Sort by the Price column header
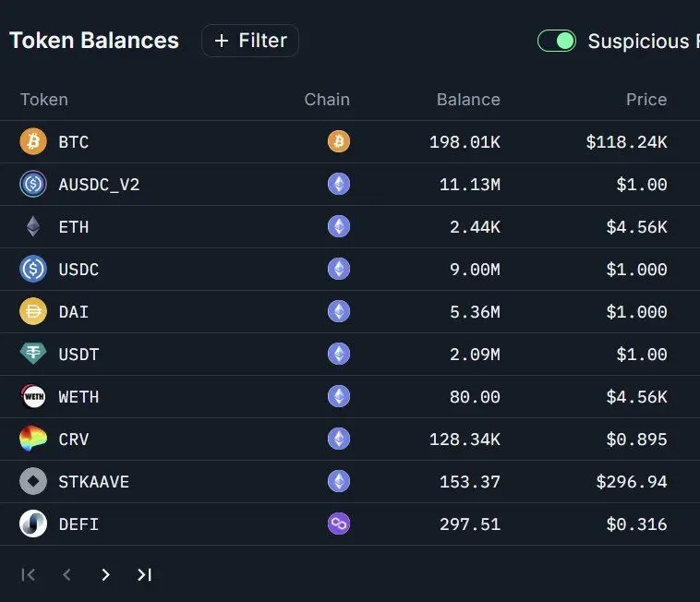The height and width of the screenshot is (602, 700). click(646, 100)
